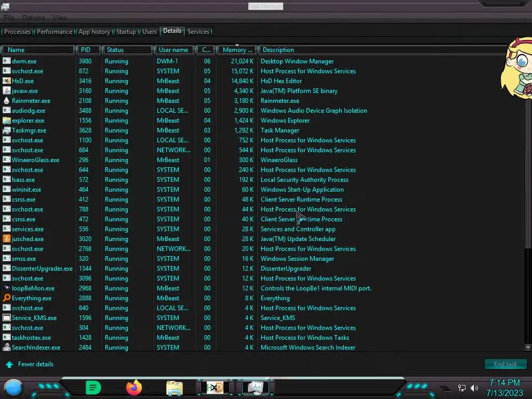This screenshot has width=532, height=399.
Task: Click the Taskmgr.exe process icon
Action: tap(6, 130)
